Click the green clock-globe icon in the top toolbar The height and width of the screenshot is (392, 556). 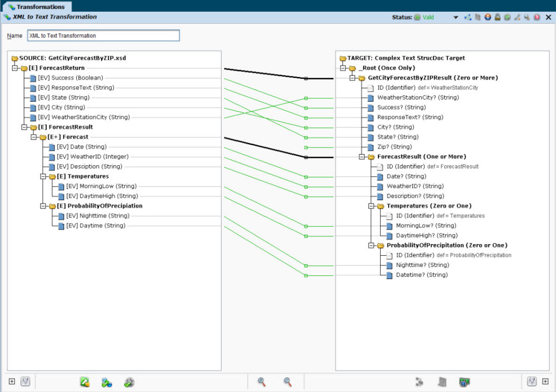pos(506,17)
